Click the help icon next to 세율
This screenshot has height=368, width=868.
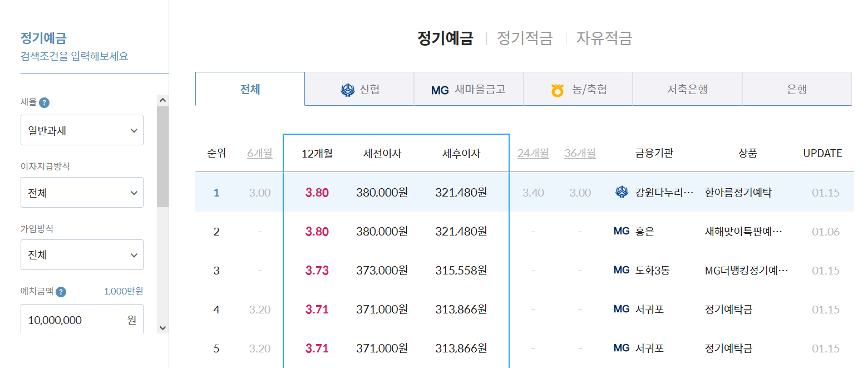45,102
